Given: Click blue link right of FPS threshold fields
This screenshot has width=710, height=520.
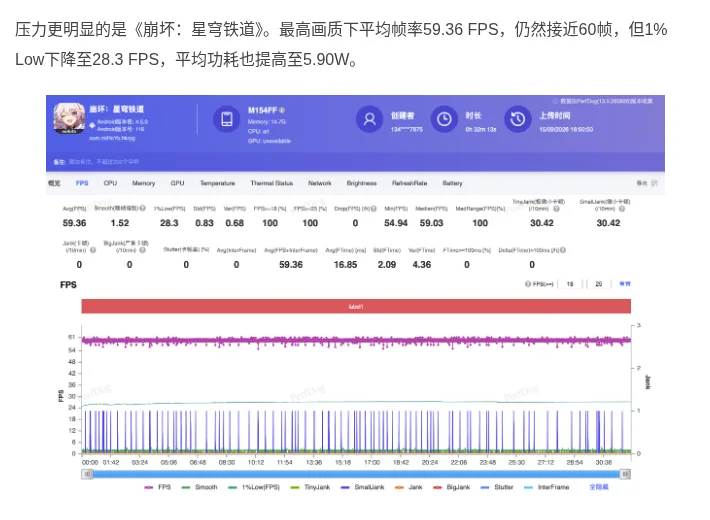Looking at the screenshot, I should pos(625,284).
